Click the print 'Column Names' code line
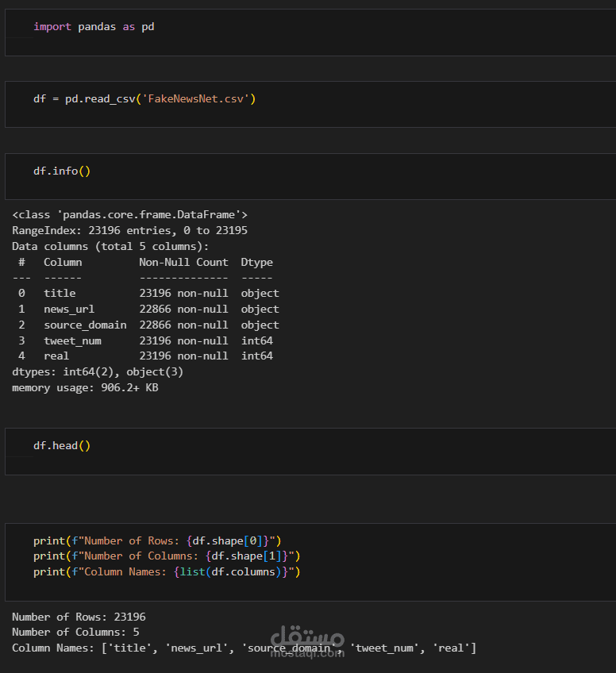616x673 pixels. [167, 572]
